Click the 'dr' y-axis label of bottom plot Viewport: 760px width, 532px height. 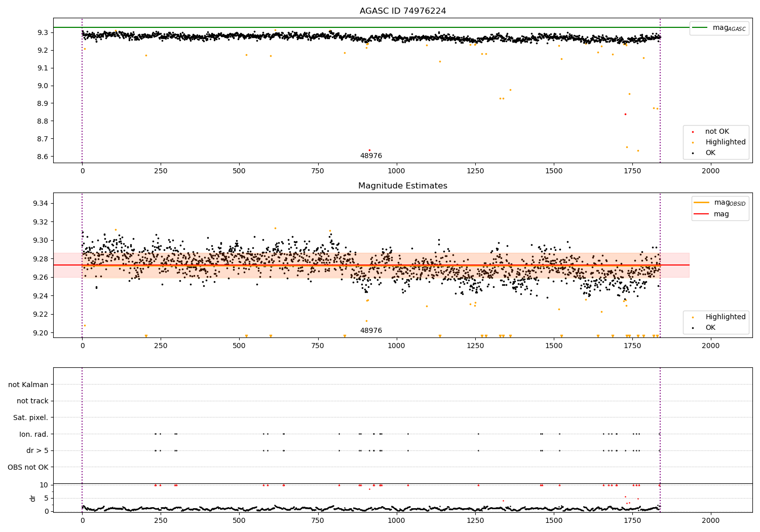[x=33, y=498]
